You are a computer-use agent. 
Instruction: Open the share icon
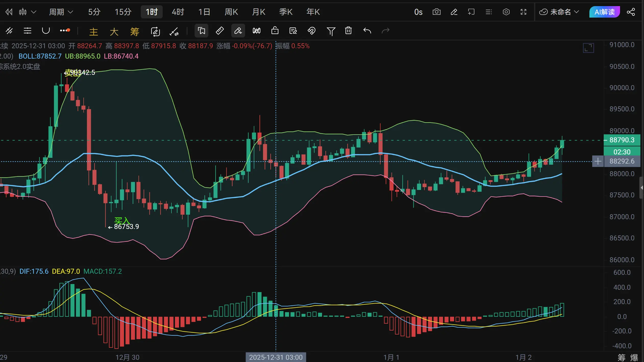click(x=631, y=12)
